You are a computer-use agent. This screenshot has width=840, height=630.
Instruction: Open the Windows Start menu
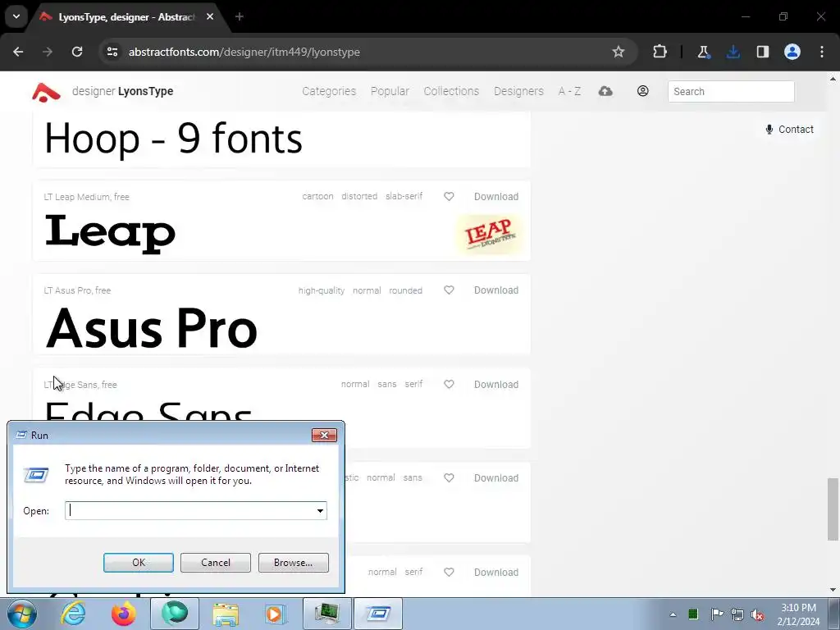(x=21, y=614)
